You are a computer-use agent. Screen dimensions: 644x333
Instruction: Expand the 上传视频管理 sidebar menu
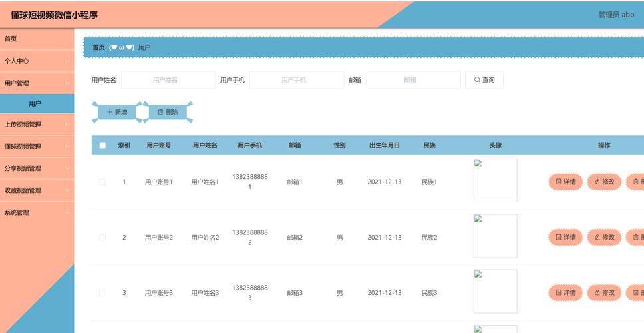pyautogui.click(x=37, y=125)
